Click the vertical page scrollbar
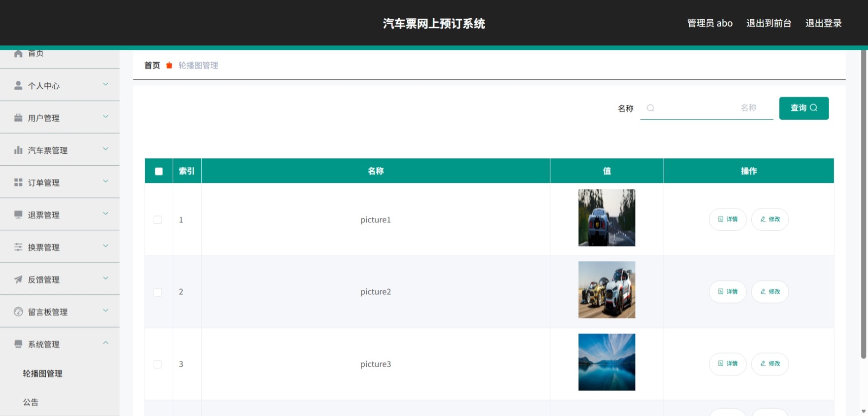This screenshot has height=416, width=868. [864, 204]
